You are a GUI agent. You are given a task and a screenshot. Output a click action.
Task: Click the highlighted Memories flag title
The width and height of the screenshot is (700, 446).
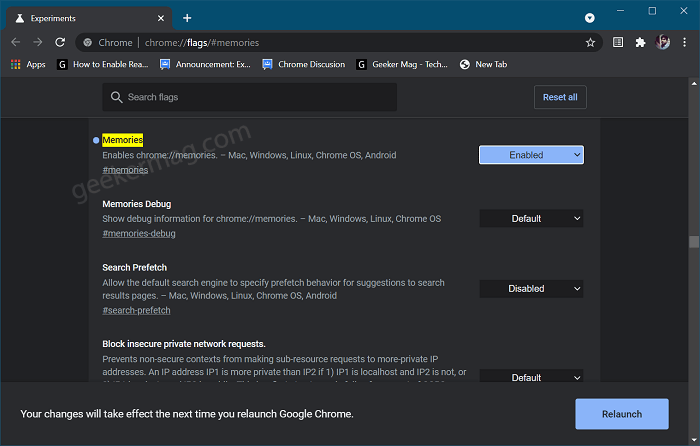click(x=123, y=140)
